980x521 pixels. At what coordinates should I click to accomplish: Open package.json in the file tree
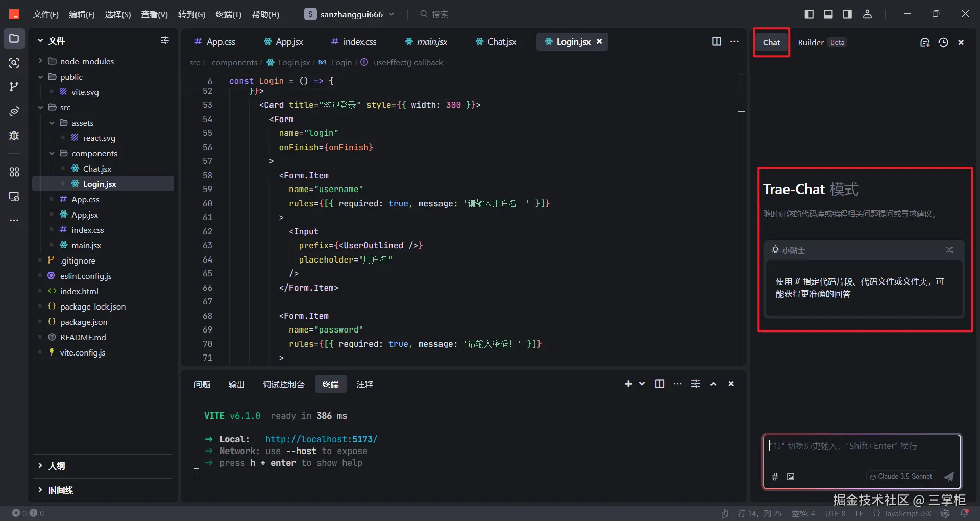point(84,322)
